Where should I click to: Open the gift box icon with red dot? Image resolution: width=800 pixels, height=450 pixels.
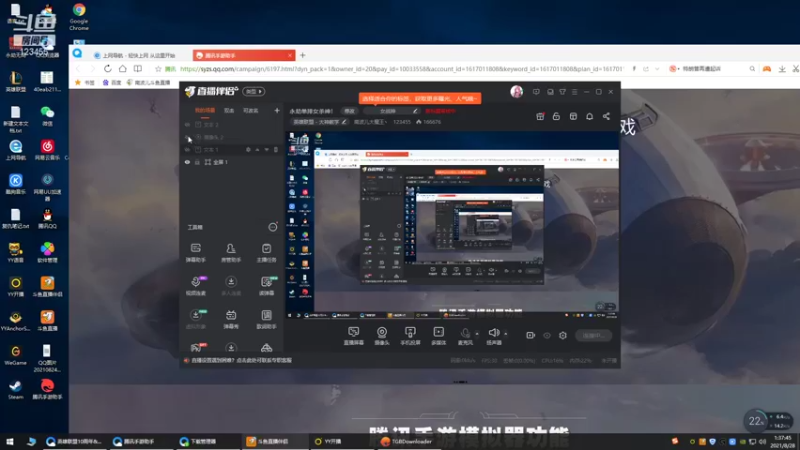pos(540,116)
